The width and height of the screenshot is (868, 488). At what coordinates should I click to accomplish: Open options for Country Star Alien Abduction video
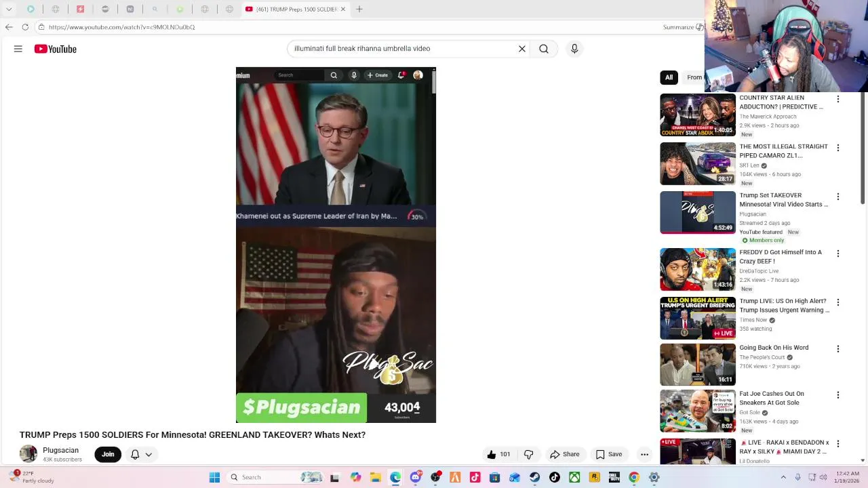(838, 99)
